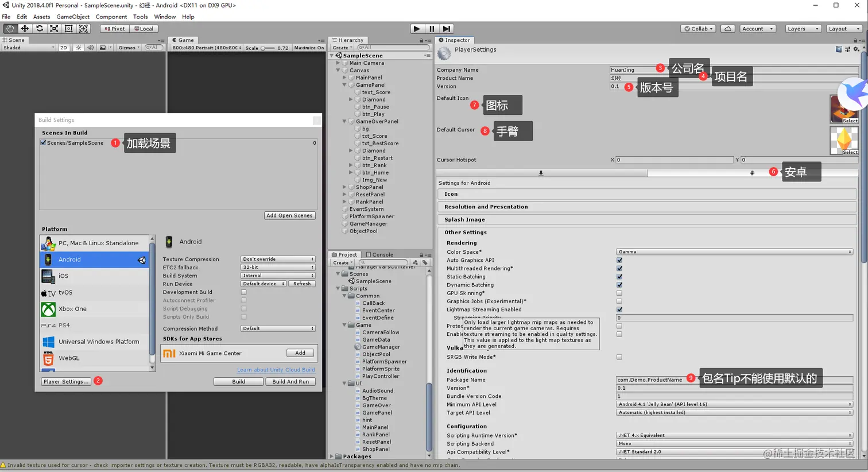Click the Xiaomi Mi Game Center icon
Image resolution: width=868 pixels, height=472 pixels.
169,354
